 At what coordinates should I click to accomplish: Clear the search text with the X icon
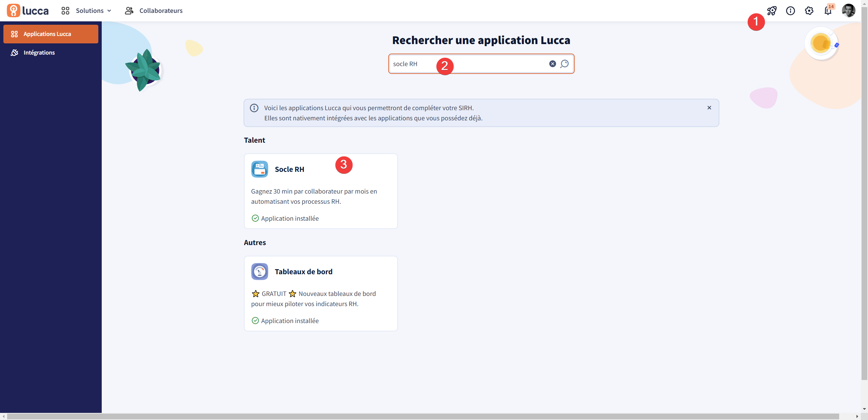point(552,64)
